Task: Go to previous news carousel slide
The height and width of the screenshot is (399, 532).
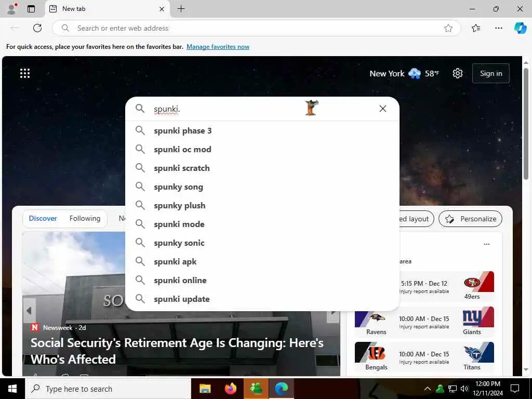Action: coord(29,311)
